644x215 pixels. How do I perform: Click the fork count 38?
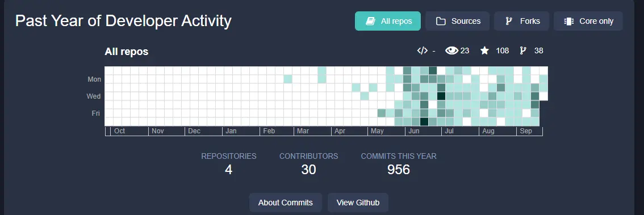pos(538,50)
